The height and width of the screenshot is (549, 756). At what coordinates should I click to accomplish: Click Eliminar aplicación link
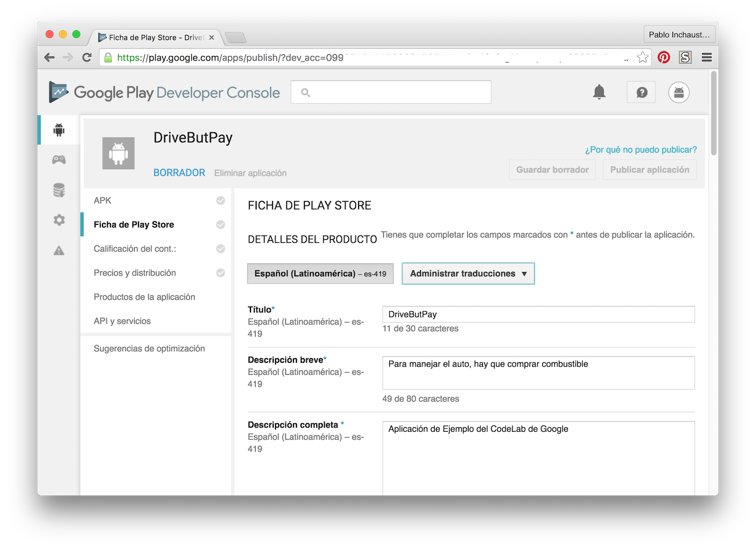coord(250,173)
